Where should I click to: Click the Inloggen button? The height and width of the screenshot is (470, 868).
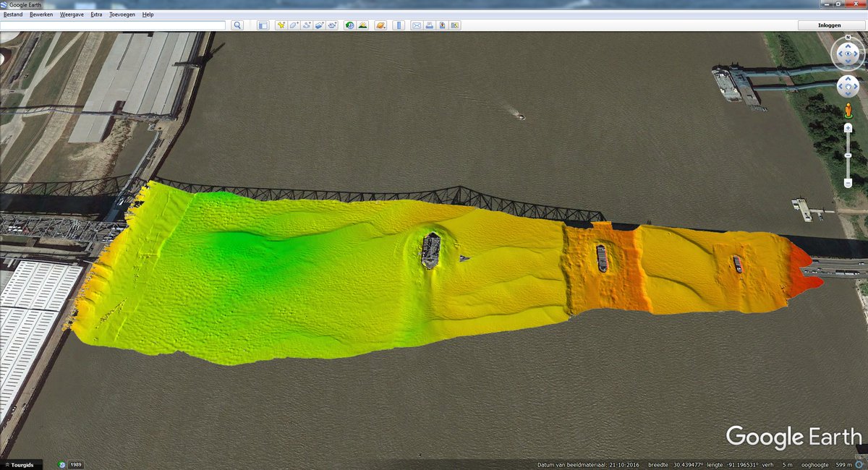point(829,25)
